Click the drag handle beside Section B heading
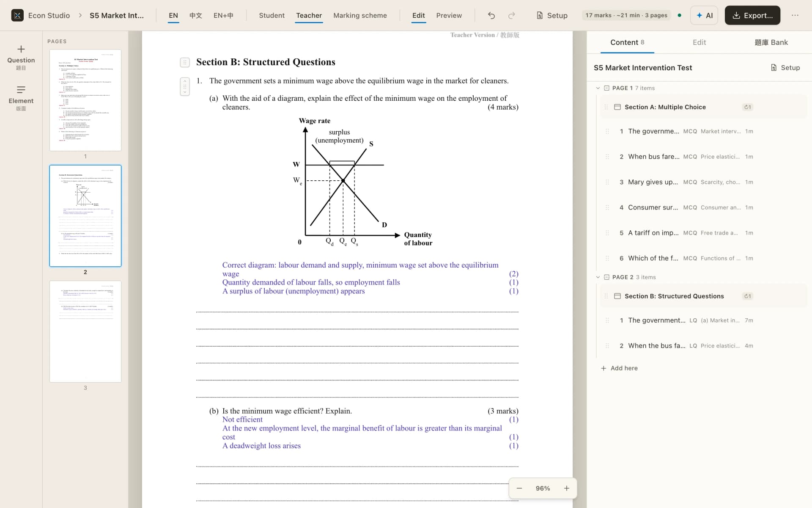Image resolution: width=812 pixels, height=508 pixels. (x=185, y=62)
